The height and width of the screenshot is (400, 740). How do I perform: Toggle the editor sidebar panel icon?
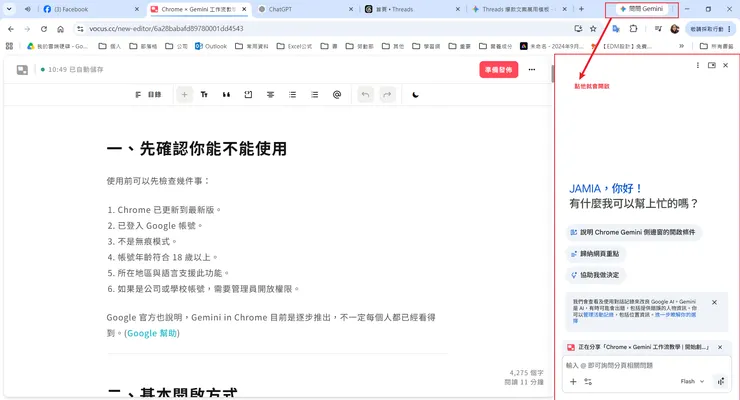22,70
